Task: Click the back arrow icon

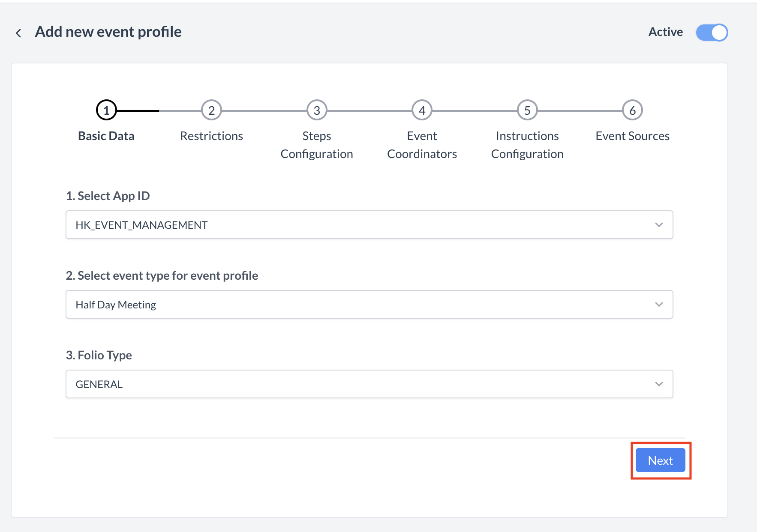Action: point(18,33)
